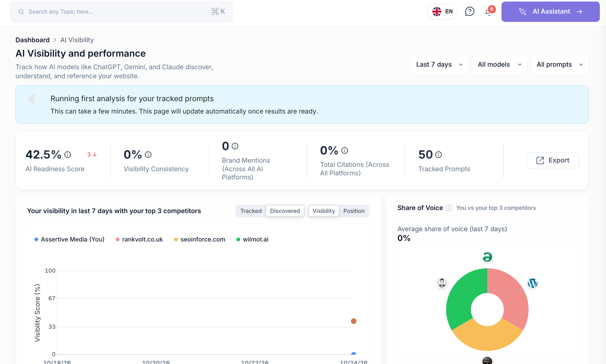
Task: Focus the Search any Topic field
Action: (x=122, y=12)
